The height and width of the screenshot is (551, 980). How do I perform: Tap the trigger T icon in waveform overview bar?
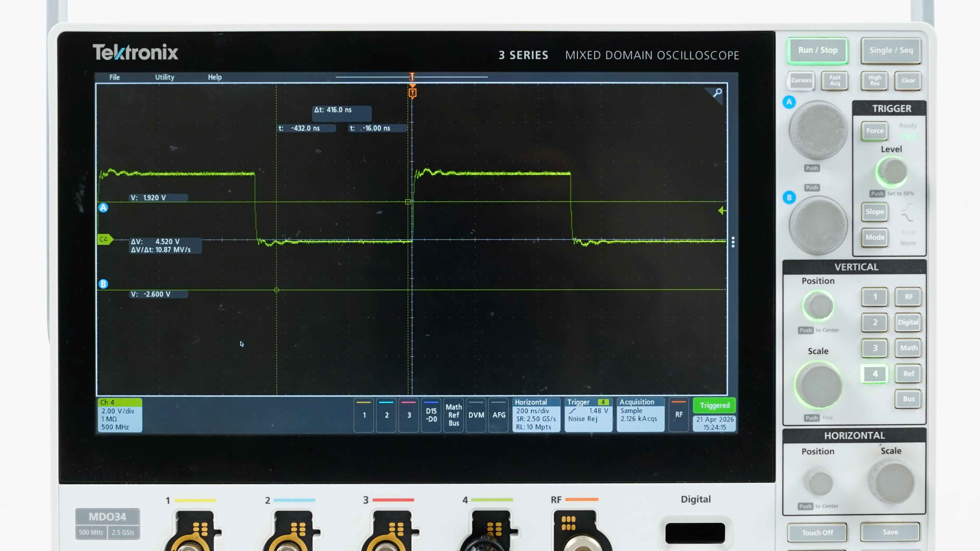(412, 77)
